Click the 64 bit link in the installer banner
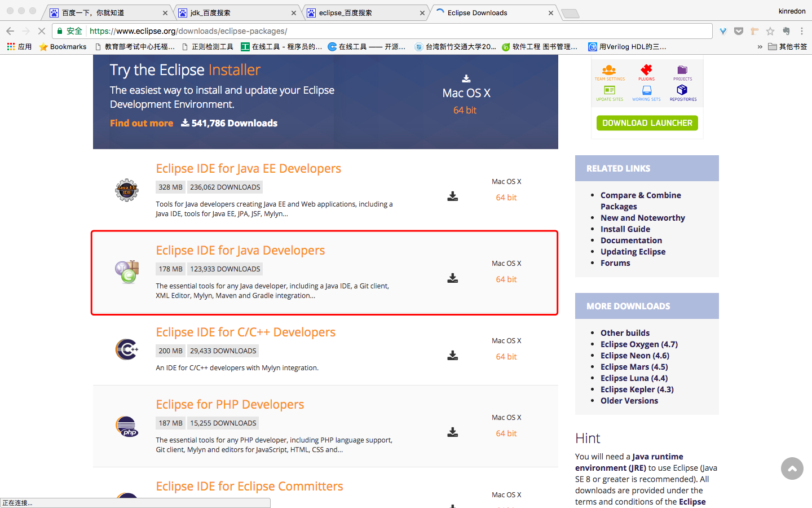 [465, 110]
